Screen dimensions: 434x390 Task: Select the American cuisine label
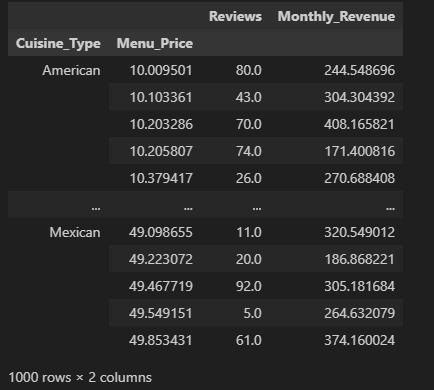pos(71,70)
